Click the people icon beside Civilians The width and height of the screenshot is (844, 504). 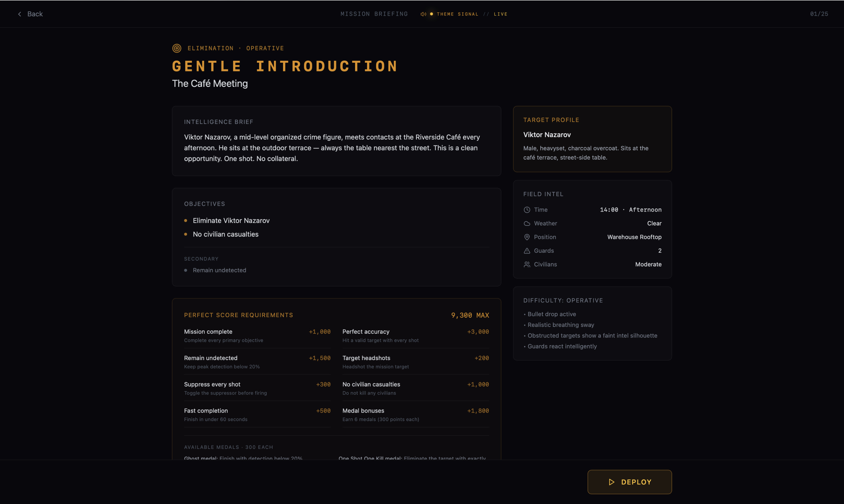pyautogui.click(x=527, y=264)
